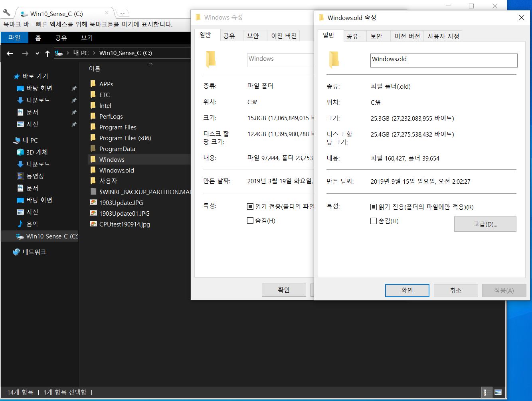This screenshot has width=532, height=401.
Task: Switch to details view icon in status bar
Action: [486, 392]
